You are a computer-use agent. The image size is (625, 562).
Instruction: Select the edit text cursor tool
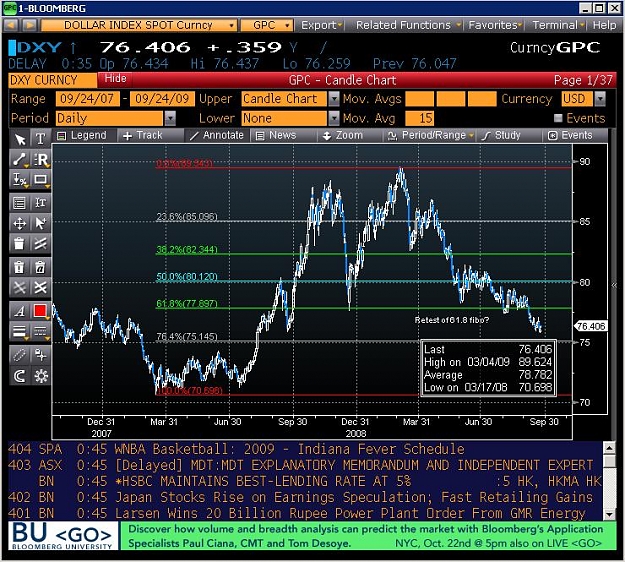40,203
